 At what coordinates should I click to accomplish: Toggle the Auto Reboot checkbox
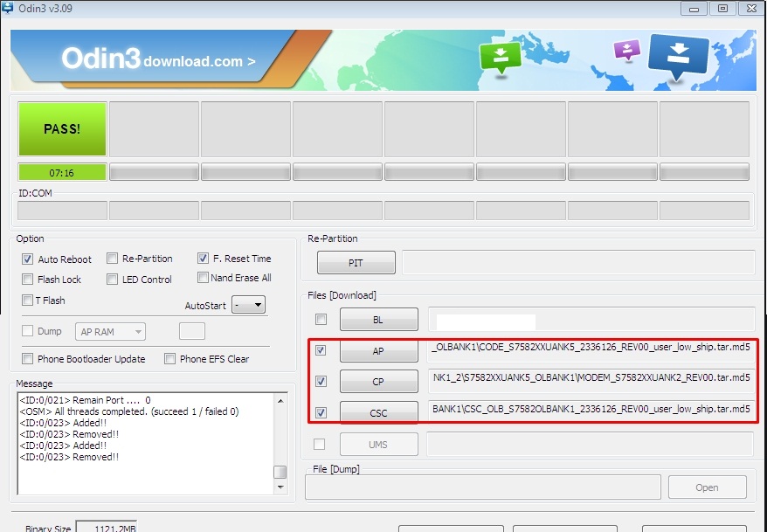27,259
